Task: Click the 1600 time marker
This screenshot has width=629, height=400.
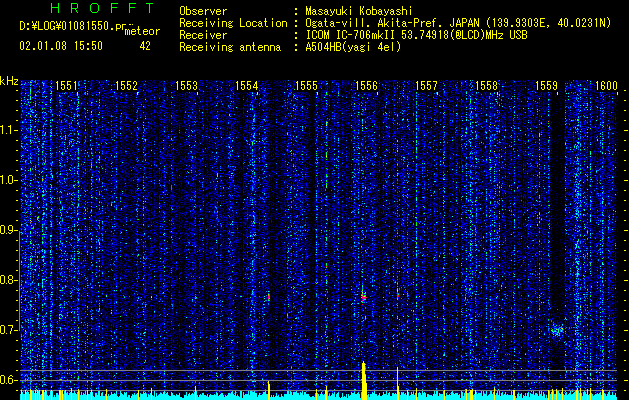Action: pyautogui.click(x=606, y=86)
